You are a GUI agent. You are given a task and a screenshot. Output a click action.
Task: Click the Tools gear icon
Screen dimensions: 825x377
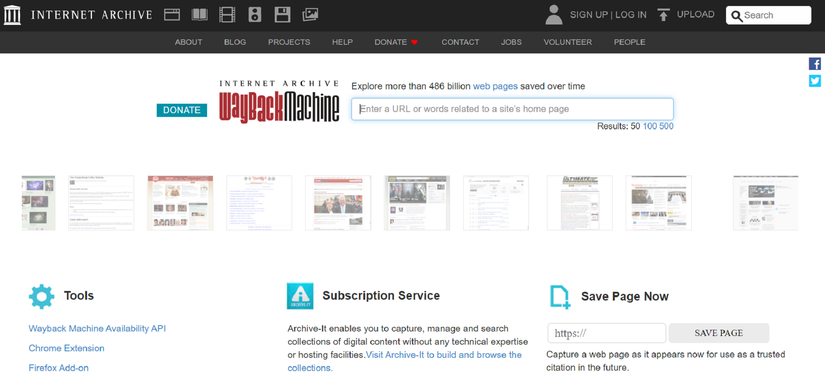click(42, 296)
